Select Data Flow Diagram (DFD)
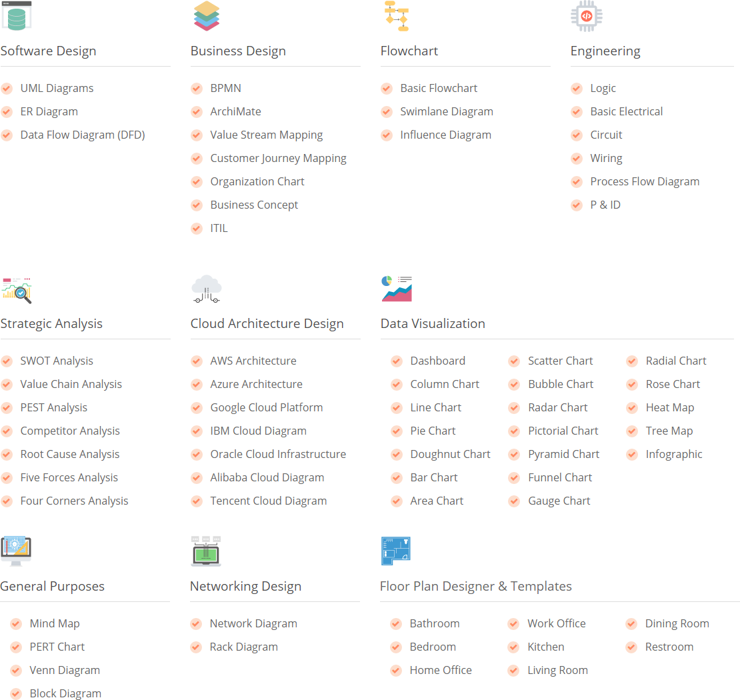Image resolution: width=740 pixels, height=700 pixels. (83, 135)
